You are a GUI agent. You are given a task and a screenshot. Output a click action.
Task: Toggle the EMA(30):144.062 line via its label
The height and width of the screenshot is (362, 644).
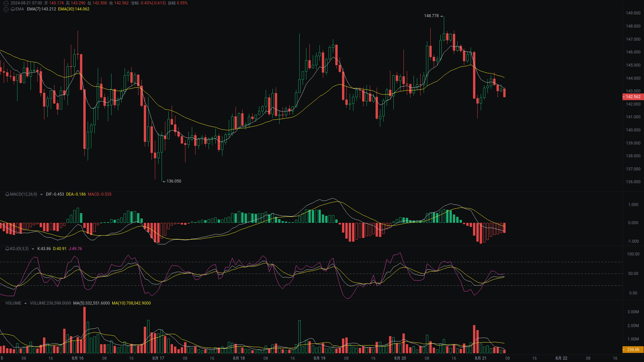point(74,9)
